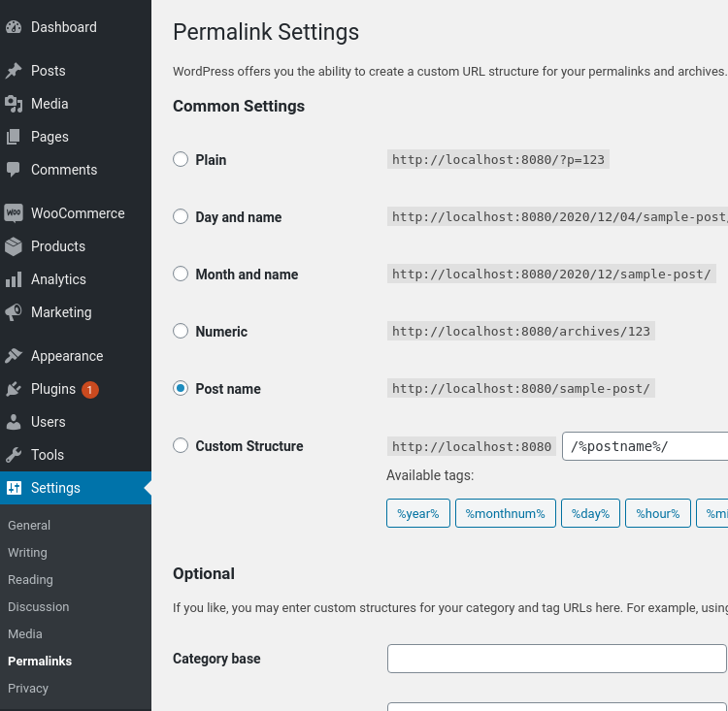Screen dimensions: 728x711
Task: Open General settings submenu
Action: pyautogui.click(x=29, y=526)
